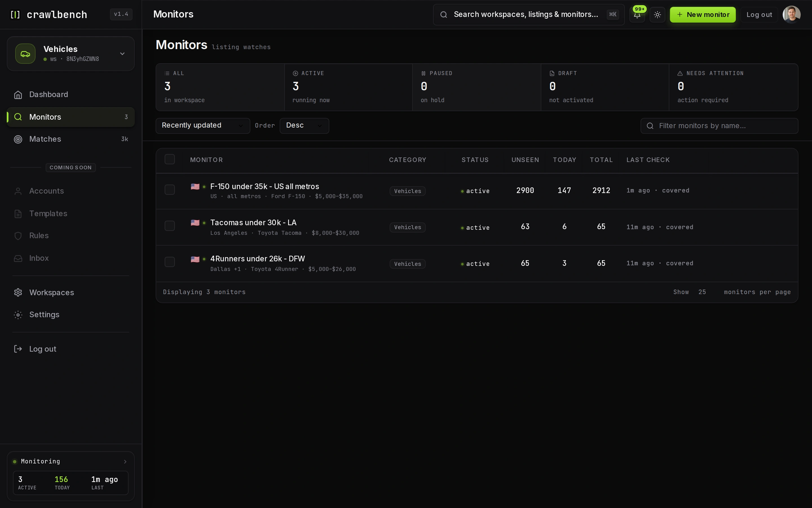Click the magnifier icon in global search

point(443,14)
